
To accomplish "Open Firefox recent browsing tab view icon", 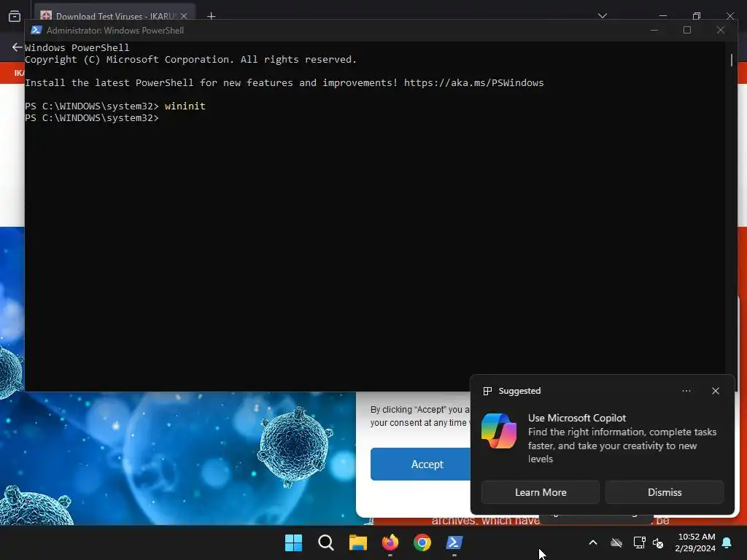I will pos(15,16).
